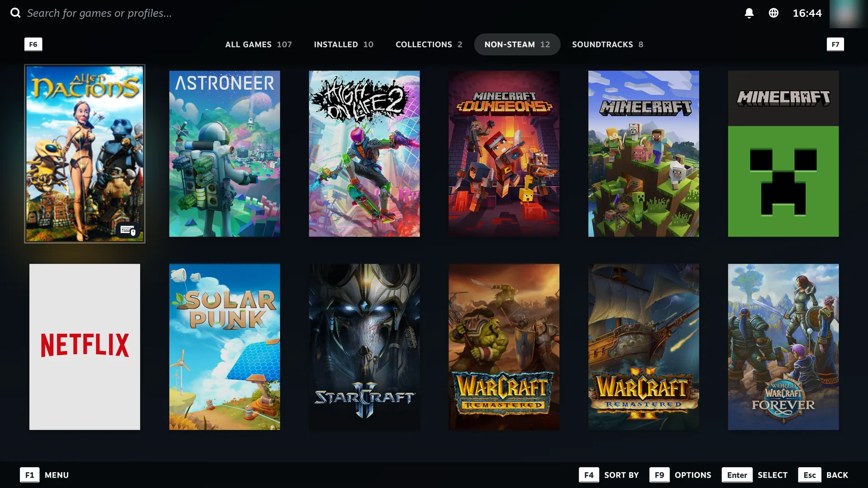Select the Minecraft Dungeons cover
This screenshot has height=488, width=868.
[504, 154]
